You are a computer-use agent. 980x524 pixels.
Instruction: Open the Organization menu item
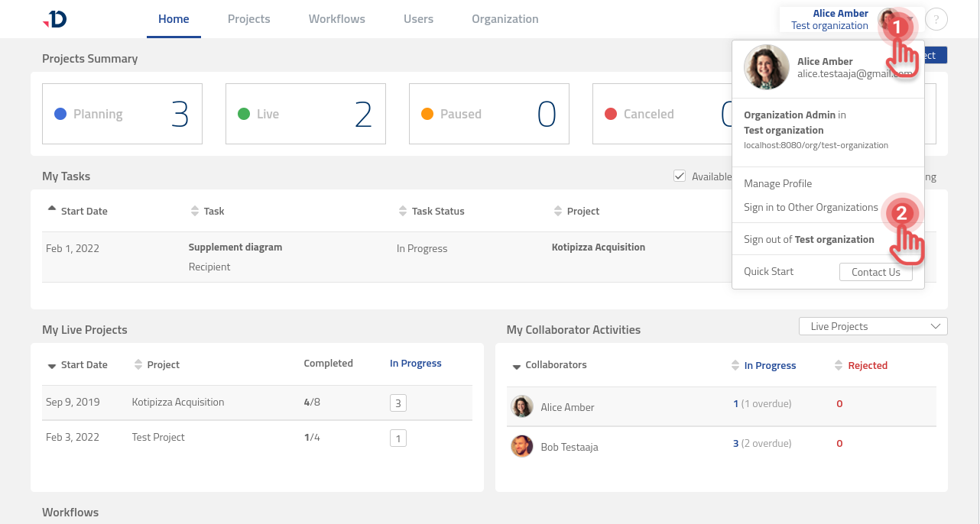pos(505,18)
